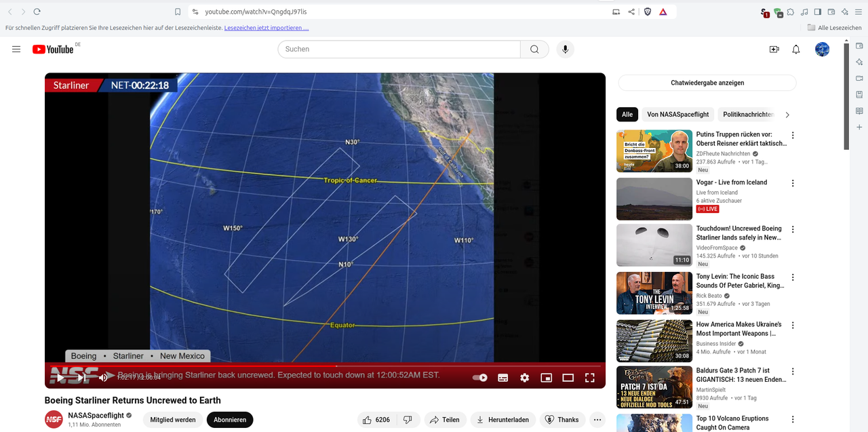
Task: Click the Teilen share button
Action: tap(445, 420)
